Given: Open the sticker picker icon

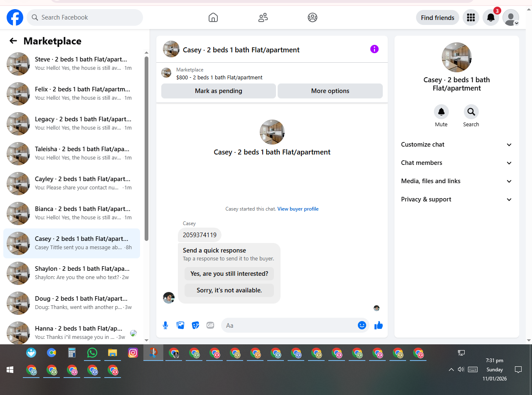Looking at the screenshot, I should (x=195, y=325).
